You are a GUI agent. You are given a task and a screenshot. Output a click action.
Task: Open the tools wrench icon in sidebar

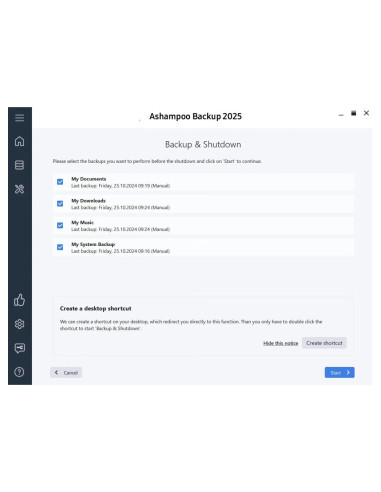[x=19, y=189]
